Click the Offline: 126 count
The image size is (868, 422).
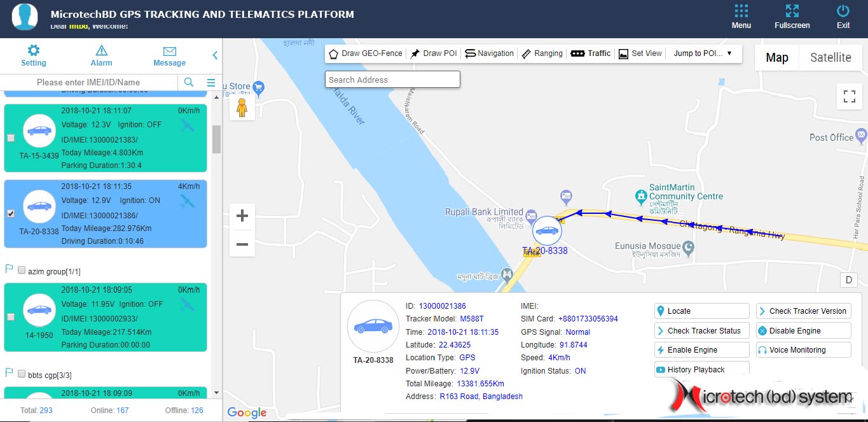[x=184, y=411]
